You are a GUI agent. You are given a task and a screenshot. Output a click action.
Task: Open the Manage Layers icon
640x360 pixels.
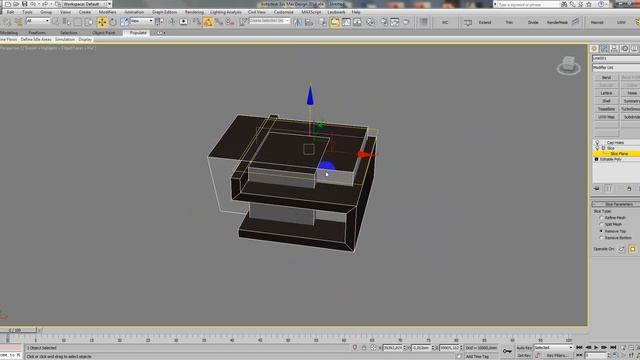322,22
